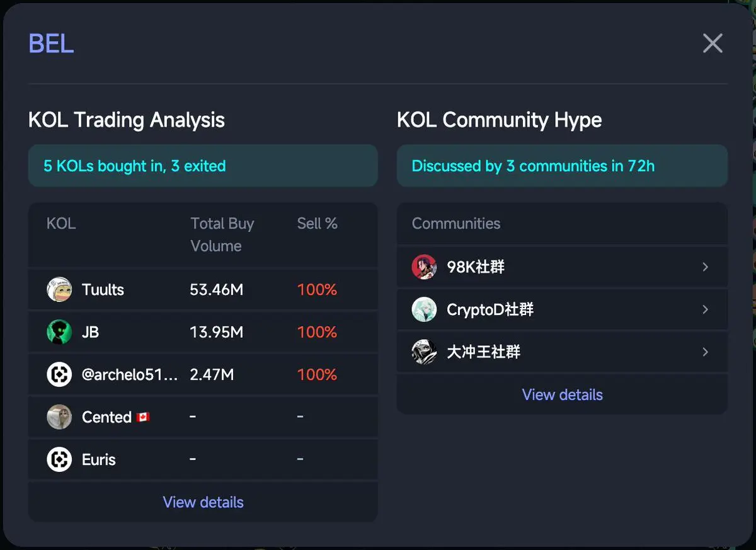The image size is (756, 550).
Task: Click the BEL token title
Action: [51, 43]
